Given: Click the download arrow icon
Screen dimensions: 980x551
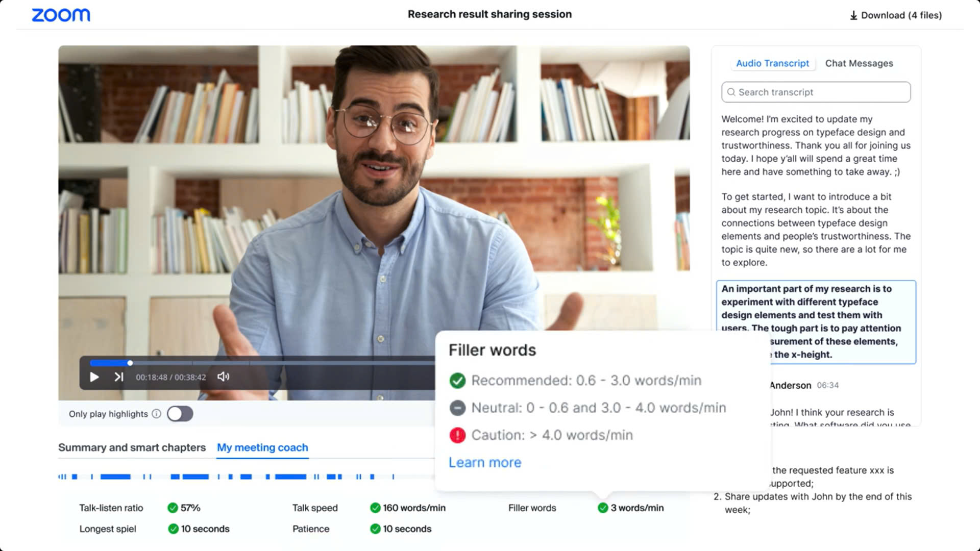Looking at the screenshot, I should 853,15.
